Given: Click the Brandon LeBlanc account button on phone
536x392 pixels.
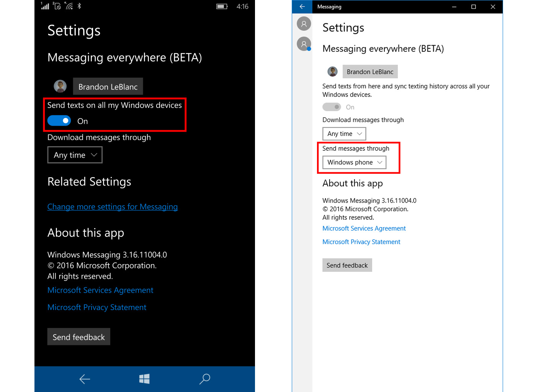Looking at the screenshot, I should tap(108, 87).
